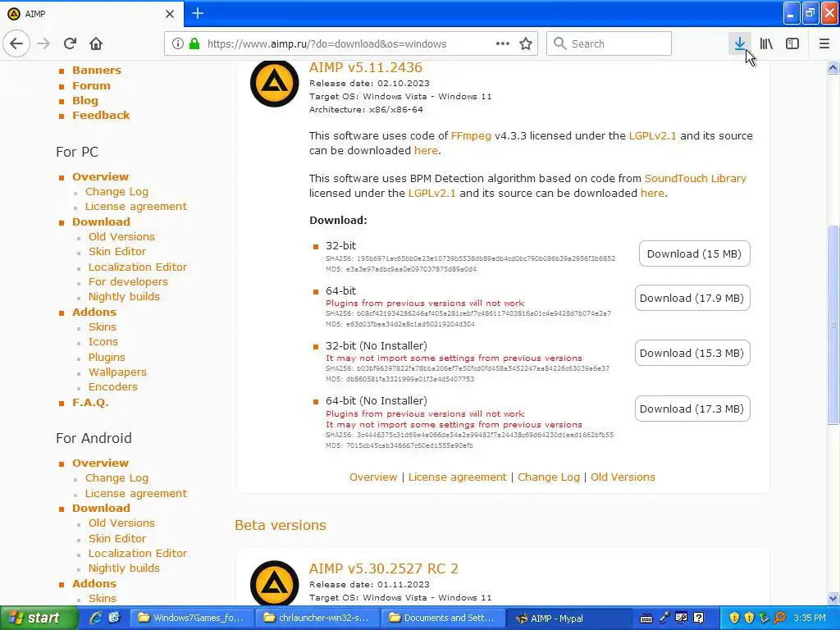
Task: Click the AIMP v5.30.2527 RC 2 logo
Action: (x=274, y=583)
